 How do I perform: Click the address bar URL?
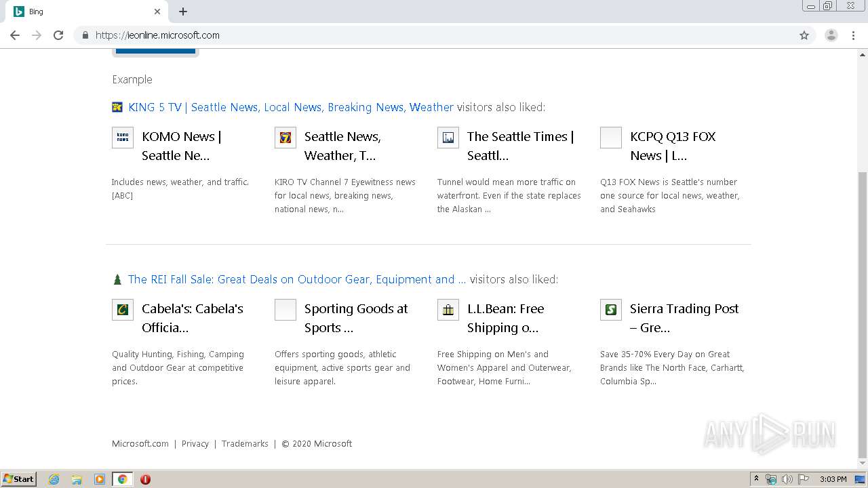coord(157,35)
